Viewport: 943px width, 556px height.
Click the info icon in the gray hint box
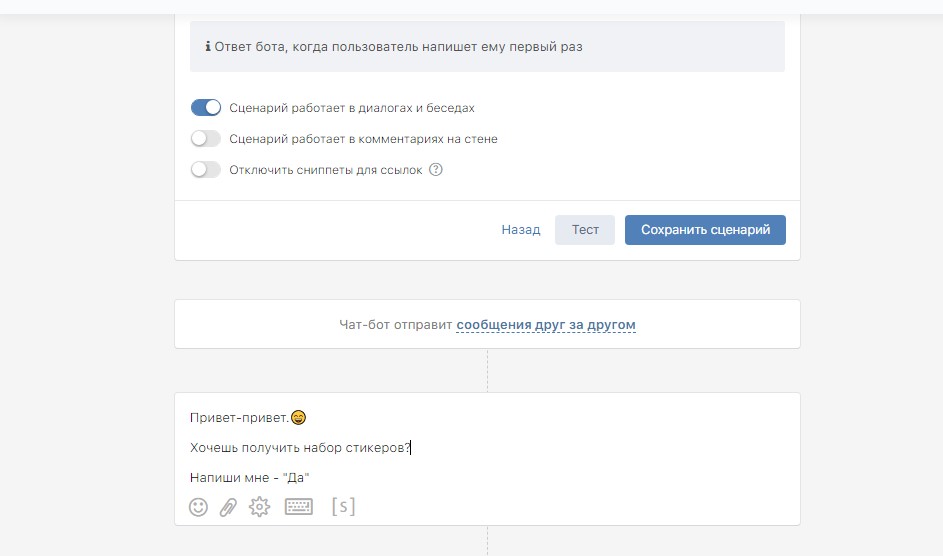[208, 47]
